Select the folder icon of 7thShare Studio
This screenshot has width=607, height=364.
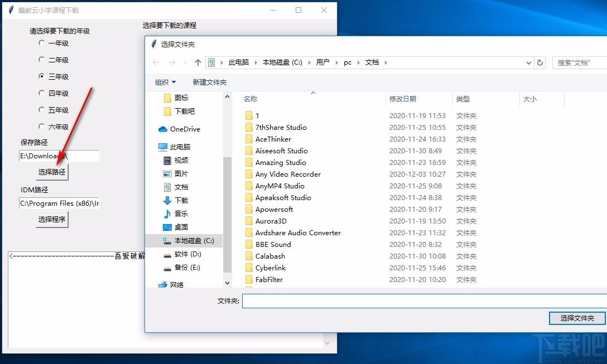(249, 127)
